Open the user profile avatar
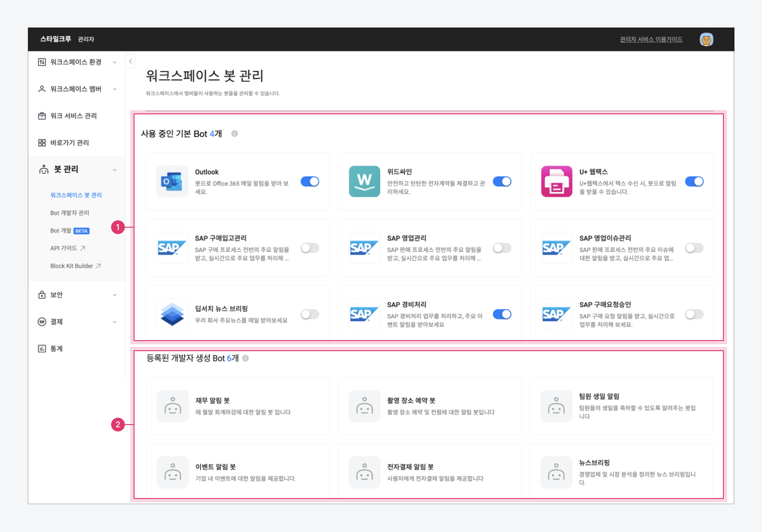762x532 pixels. 706,39
